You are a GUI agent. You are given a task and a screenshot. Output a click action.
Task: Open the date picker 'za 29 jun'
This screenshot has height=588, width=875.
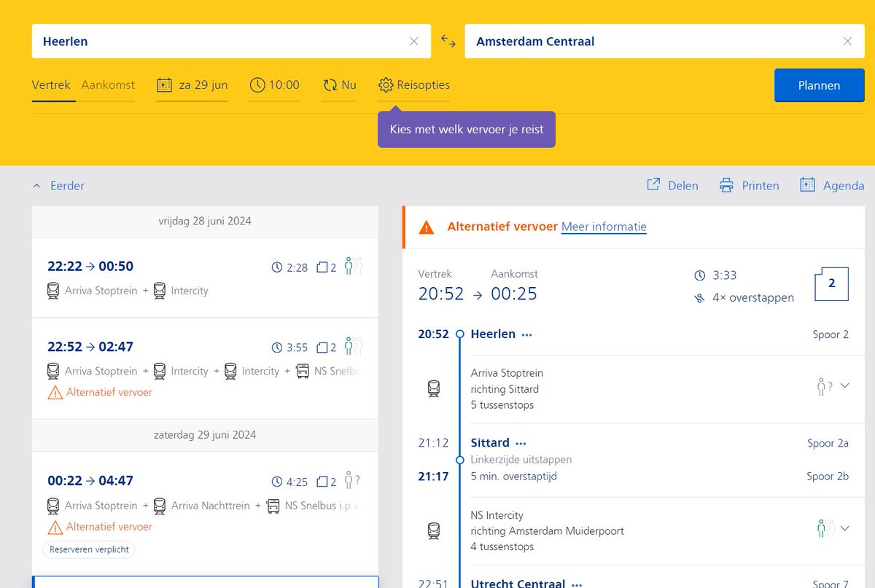coord(192,85)
